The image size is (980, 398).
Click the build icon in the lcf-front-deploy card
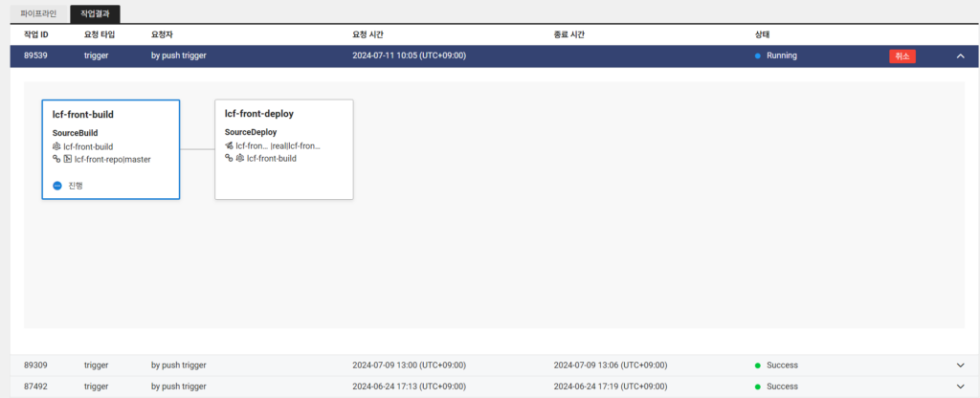[x=239, y=158]
